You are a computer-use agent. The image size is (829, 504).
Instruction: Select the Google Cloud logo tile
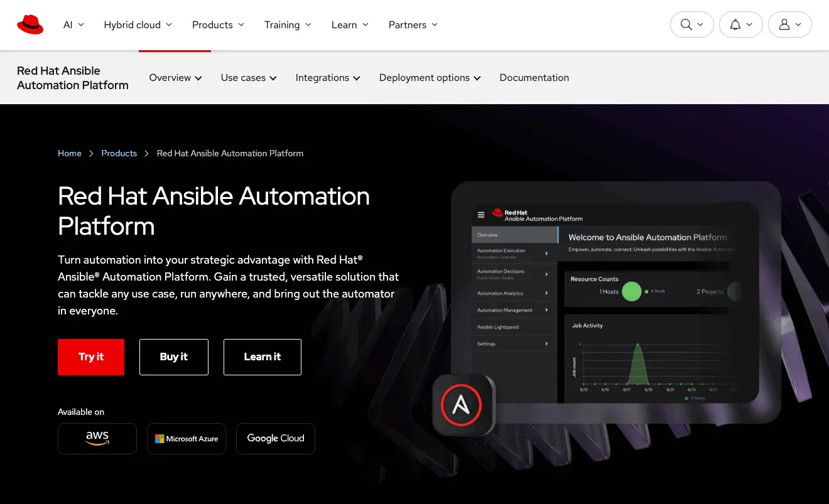(276, 439)
